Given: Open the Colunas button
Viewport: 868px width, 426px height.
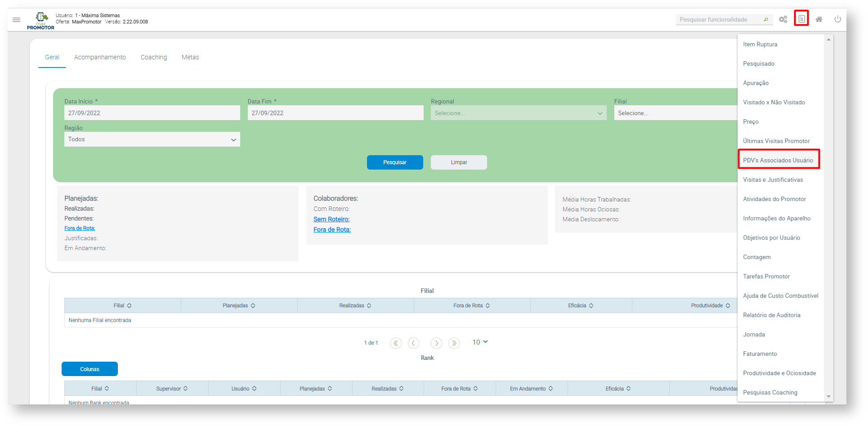Looking at the screenshot, I should coord(89,369).
